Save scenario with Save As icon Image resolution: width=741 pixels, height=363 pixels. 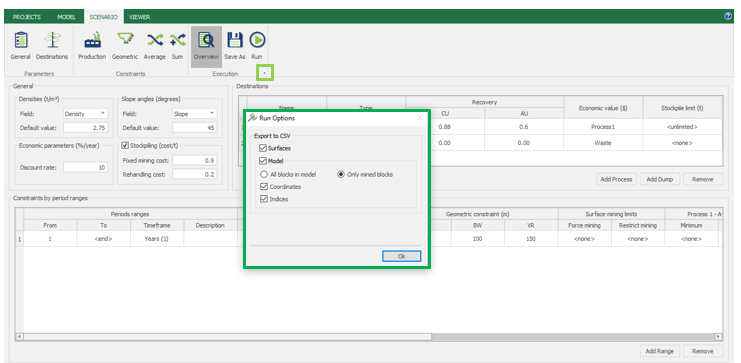coord(234,41)
